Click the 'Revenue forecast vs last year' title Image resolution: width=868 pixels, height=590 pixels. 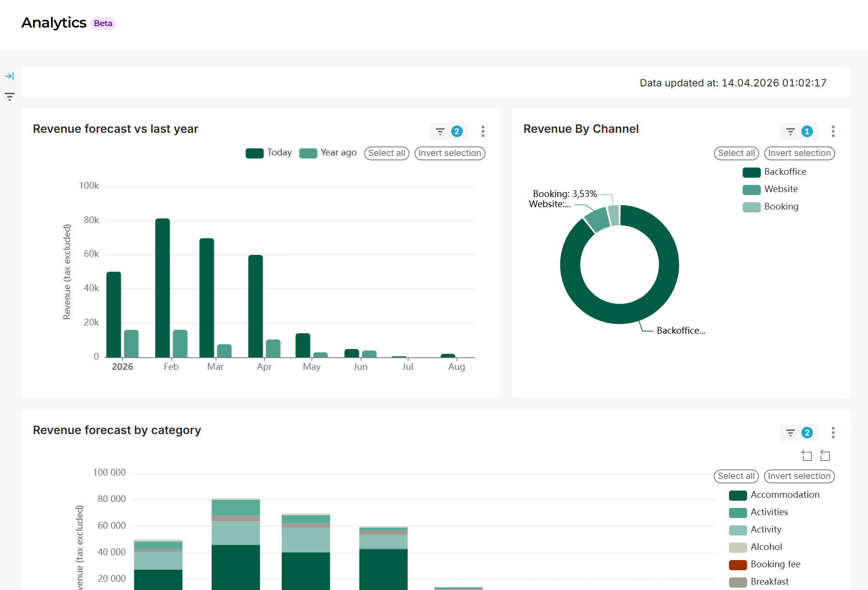tap(115, 129)
